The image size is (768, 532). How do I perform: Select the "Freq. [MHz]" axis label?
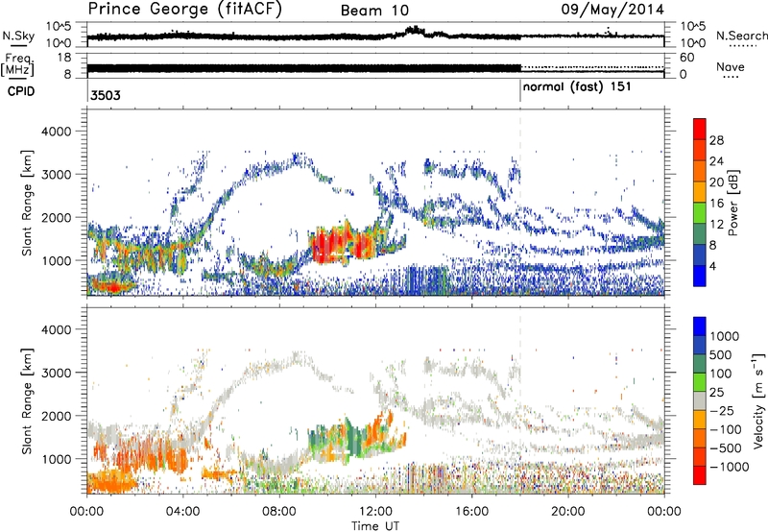pyautogui.click(x=17, y=64)
